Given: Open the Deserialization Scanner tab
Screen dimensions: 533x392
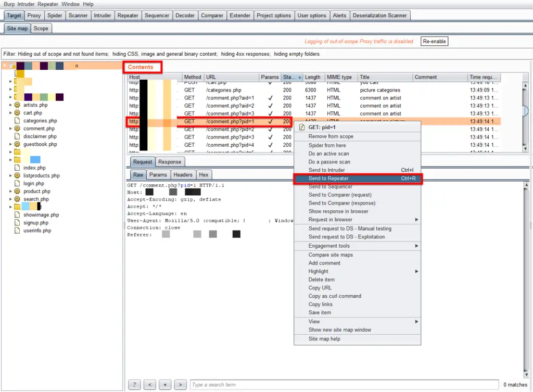Looking at the screenshot, I should 379,16.
